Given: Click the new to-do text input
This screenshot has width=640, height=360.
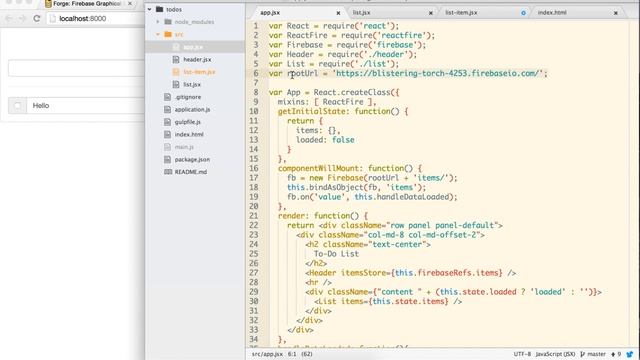Looking at the screenshot, I should [x=76, y=68].
